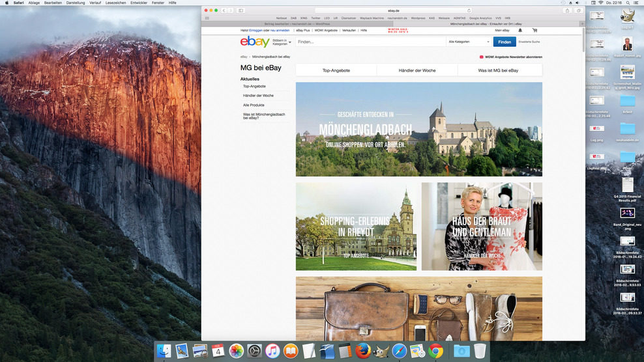Image resolution: width=644 pixels, height=362 pixels.
Task: Open the Lesezeichen menu
Action: 116,3
